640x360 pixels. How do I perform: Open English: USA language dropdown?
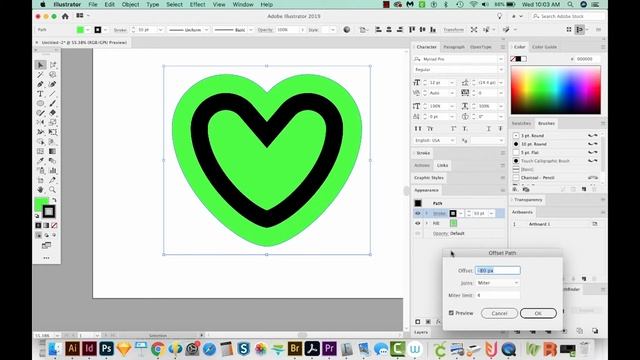(434, 140)
